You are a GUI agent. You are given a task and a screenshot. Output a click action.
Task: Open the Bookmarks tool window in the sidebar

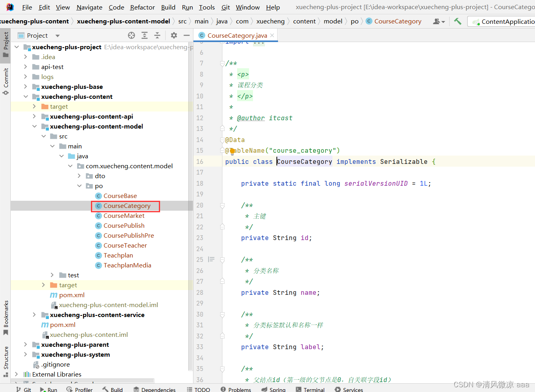(x=6, y=317)
